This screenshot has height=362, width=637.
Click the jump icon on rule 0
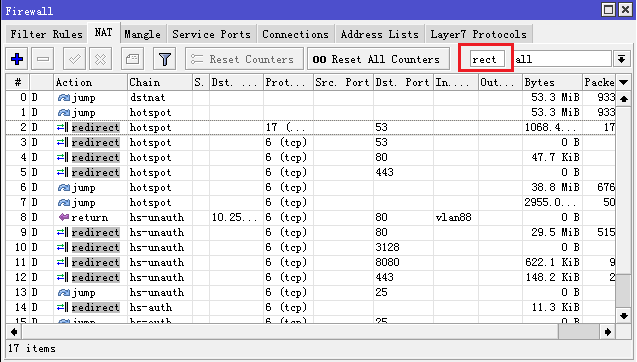coord(64,98)
